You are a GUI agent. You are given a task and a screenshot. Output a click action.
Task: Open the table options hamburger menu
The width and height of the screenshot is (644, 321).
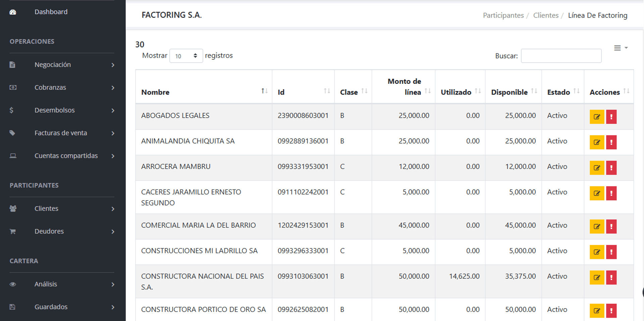[x=621, y=48]
